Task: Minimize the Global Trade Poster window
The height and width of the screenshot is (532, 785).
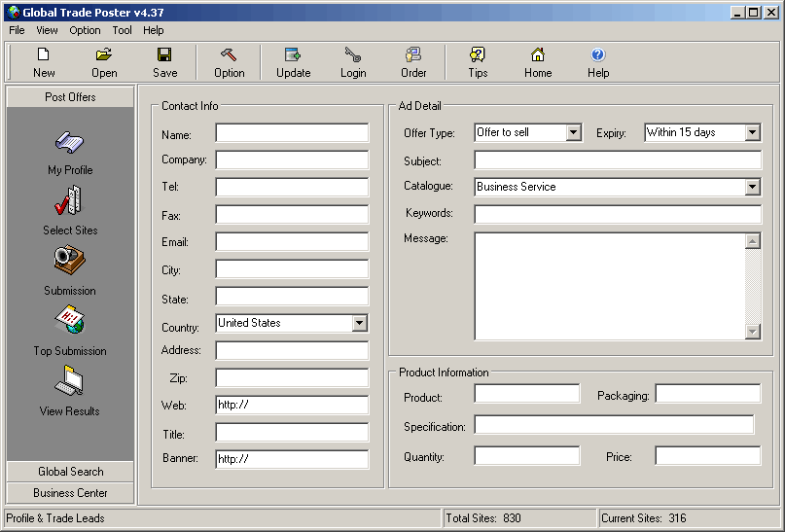Action: (736, 13)
